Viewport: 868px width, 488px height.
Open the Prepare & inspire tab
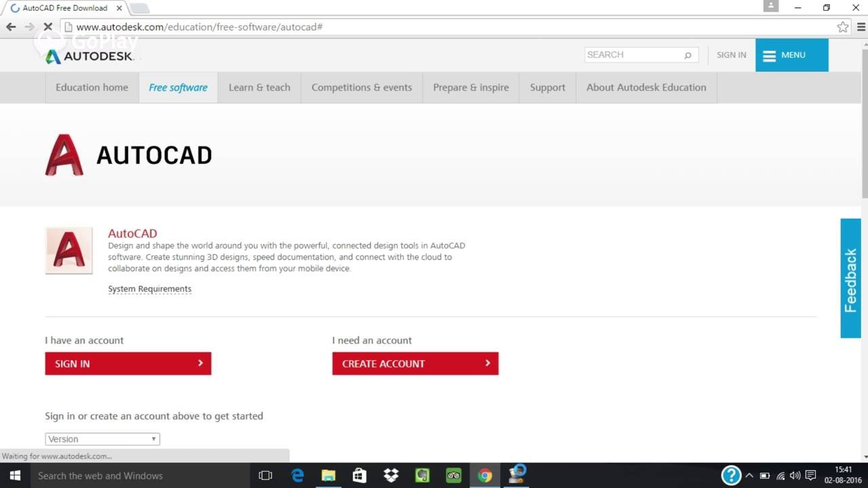pos(471,87)
